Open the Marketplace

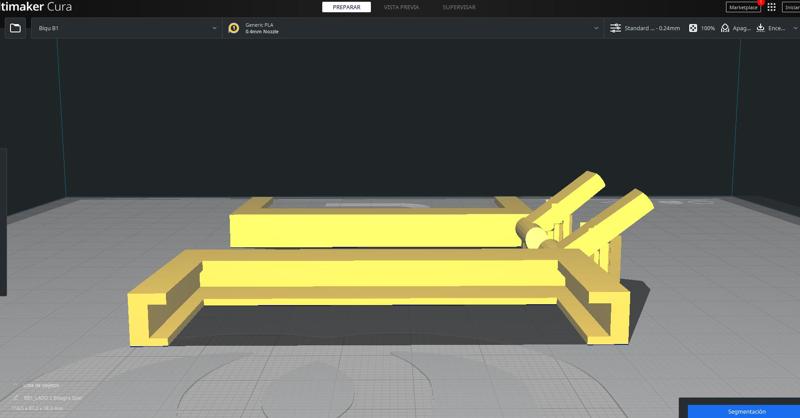coord(743,7)
